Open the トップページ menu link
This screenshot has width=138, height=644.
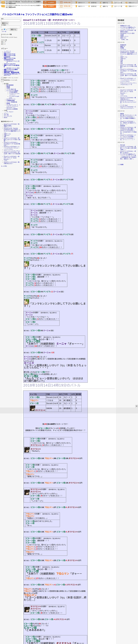pyautogui.click(x=7, y=51)
